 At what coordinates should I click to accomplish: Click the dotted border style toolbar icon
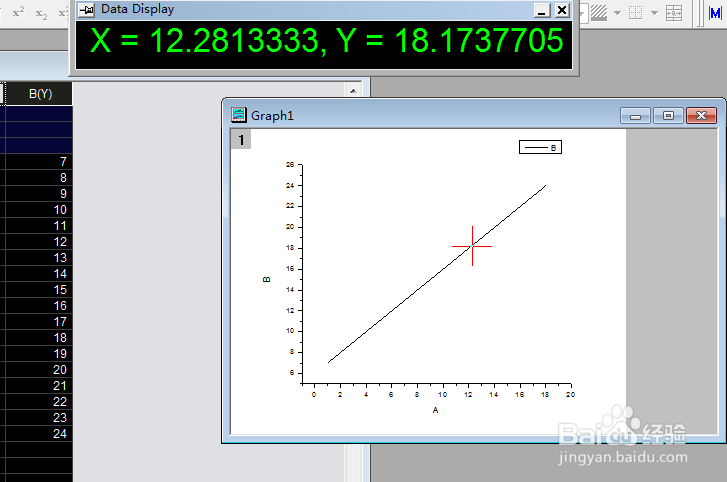(x=636, y=13)
